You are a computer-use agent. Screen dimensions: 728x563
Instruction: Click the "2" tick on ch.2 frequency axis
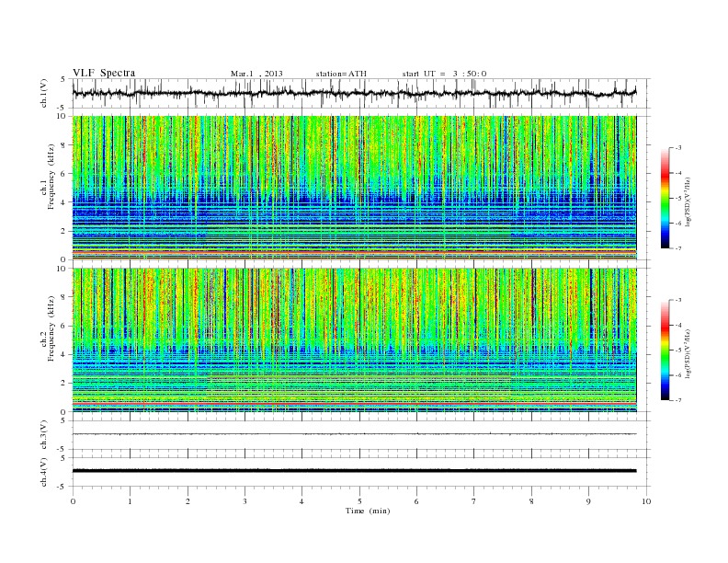click(x=63, y=383)
